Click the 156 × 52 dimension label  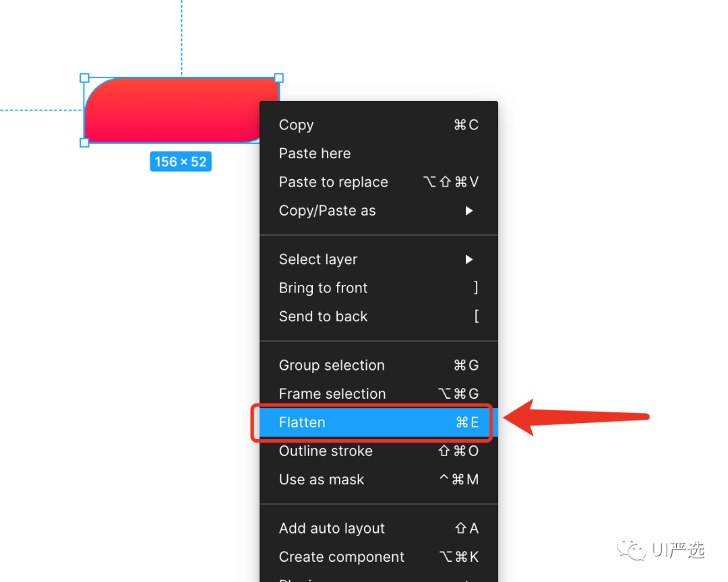(x=181, y=162)
